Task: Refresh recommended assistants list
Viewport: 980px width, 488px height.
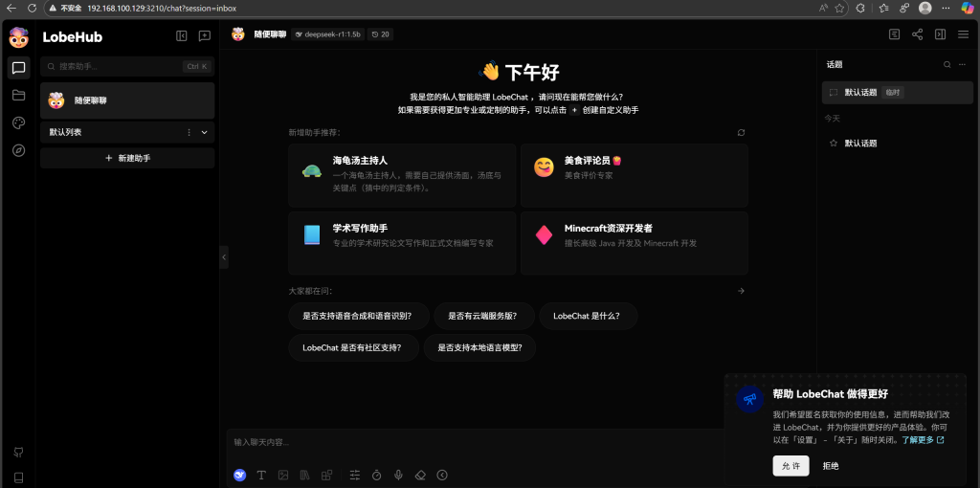Action: point(741,132)
